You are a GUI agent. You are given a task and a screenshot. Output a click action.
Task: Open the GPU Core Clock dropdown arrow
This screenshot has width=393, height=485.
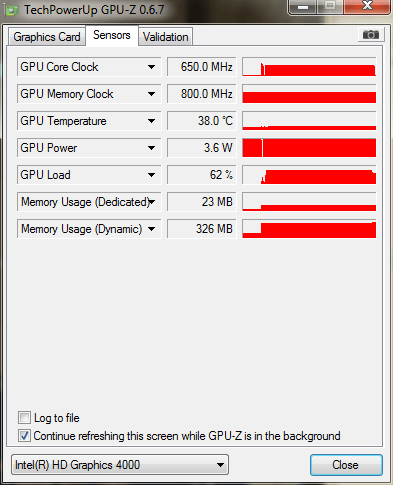[151, 67]
